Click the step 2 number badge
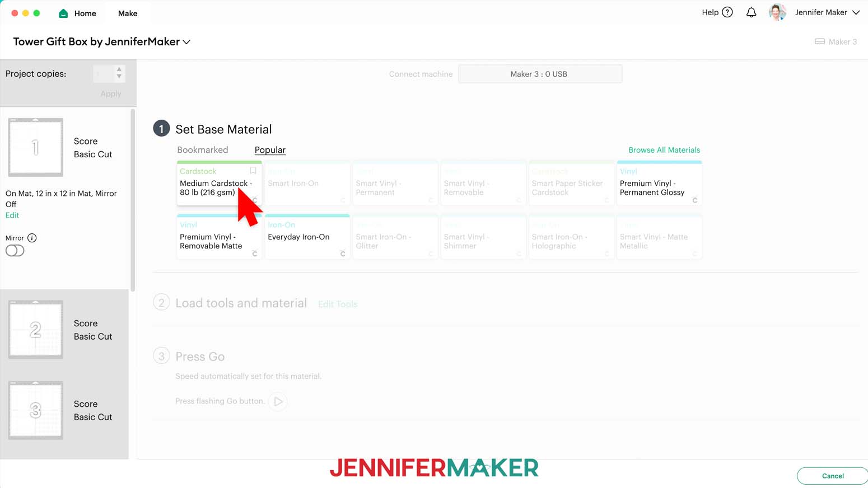Image resolution: width=868 pixels, height=488 pixels. point(161,303)
